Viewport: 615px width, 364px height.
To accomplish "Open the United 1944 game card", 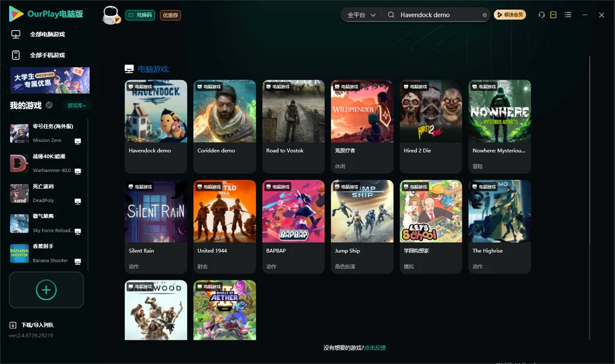I will click(224, 227).
